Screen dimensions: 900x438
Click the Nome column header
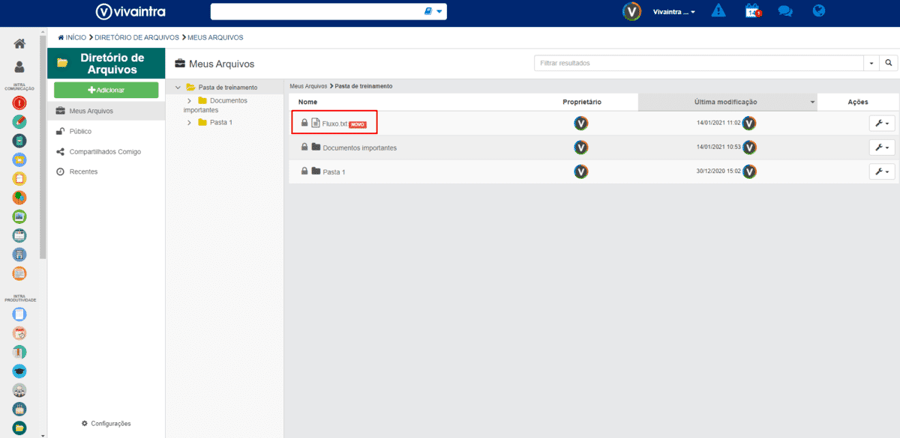tap(308, 102)
